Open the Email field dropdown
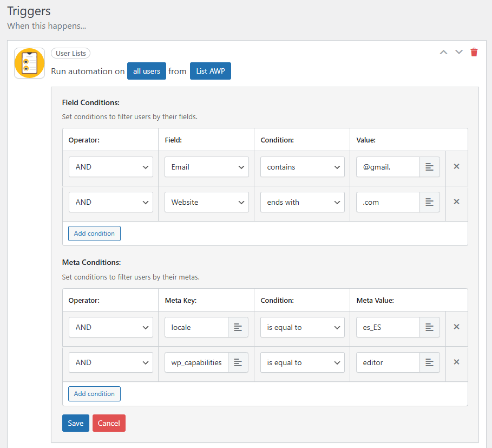This screenshot has height=448, width=492. coord(206,167)
